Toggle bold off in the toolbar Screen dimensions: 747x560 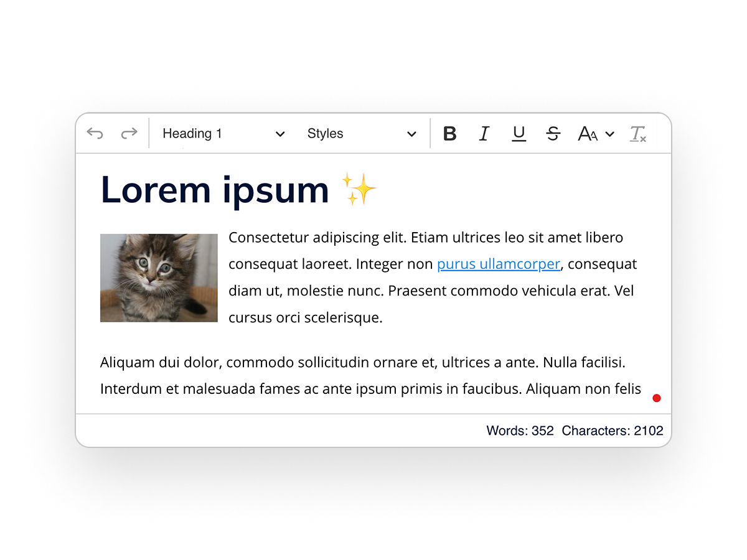(x=449, y=133)
